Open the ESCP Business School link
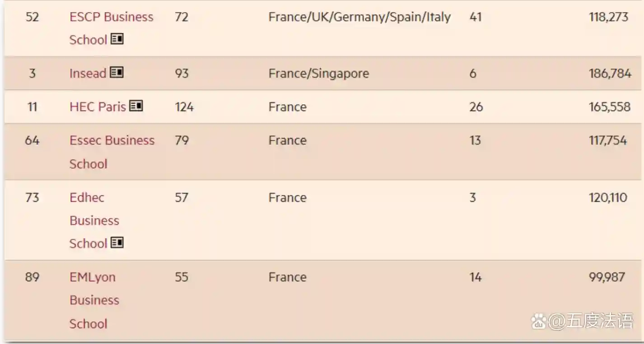The height and width of the screenshot is (344, 644). pyautogui.click(x=111, y=28)
